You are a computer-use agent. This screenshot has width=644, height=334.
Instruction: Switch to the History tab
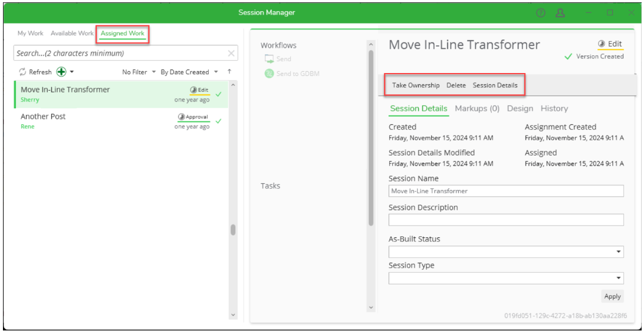click(x=554, y=109)
